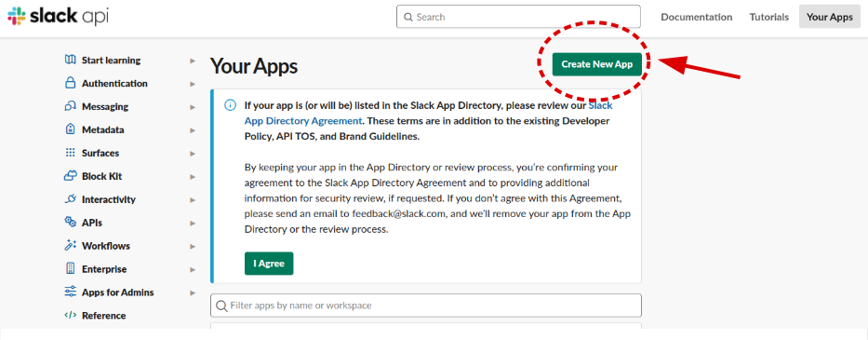The image size is (868, 340).
Task: Expand the Metadata section arrow
Action: (193, 130)
